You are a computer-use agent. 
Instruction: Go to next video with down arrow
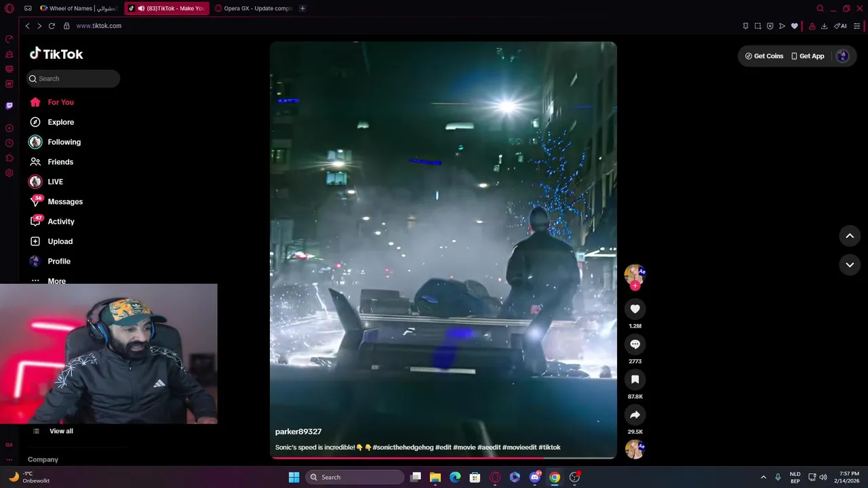(x=850, y=265)
